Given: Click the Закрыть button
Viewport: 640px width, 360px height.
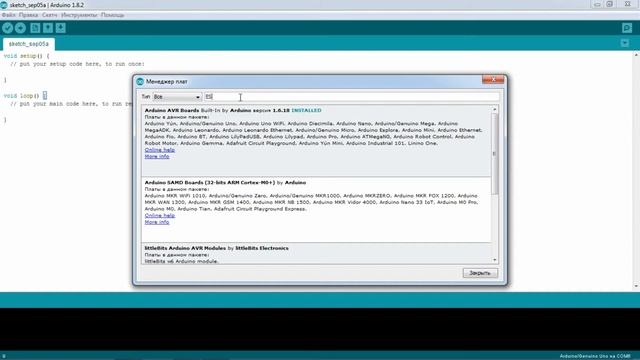Looking at the screenshot, I should coord(480,273).
